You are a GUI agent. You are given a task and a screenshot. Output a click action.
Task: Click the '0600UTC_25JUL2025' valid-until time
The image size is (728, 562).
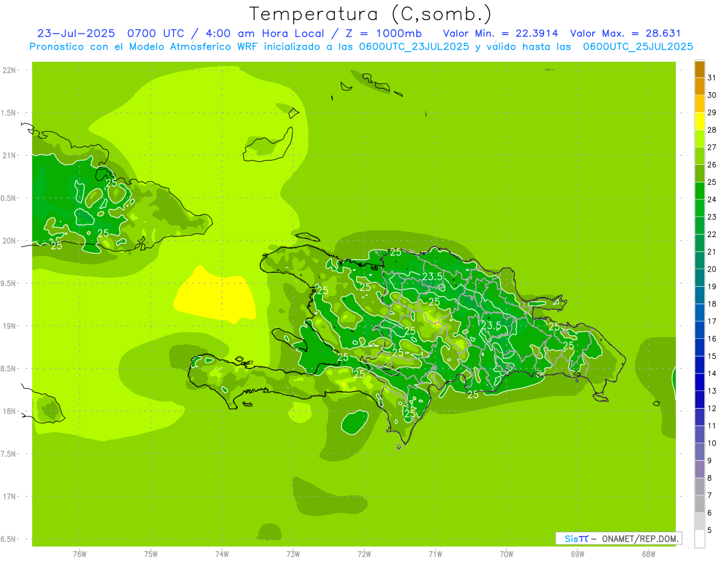pyautogui.click(x=638, y=47)
